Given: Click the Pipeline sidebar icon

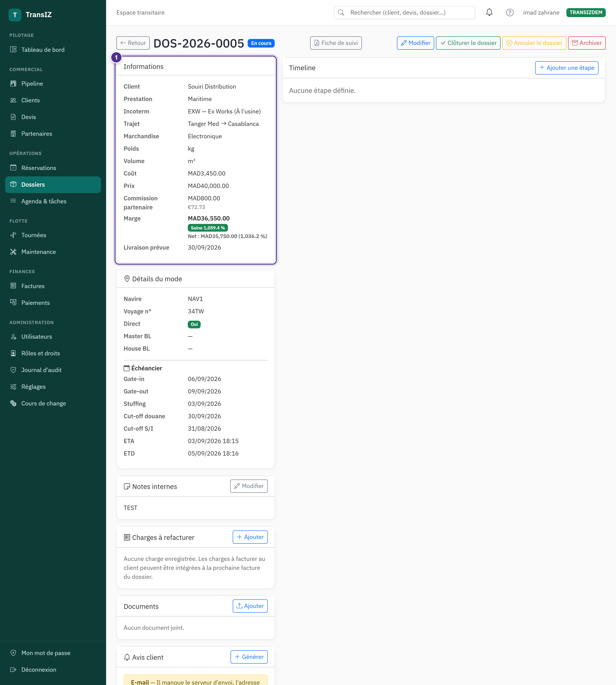Looking at the screenshot, I should tap(13, 83).
